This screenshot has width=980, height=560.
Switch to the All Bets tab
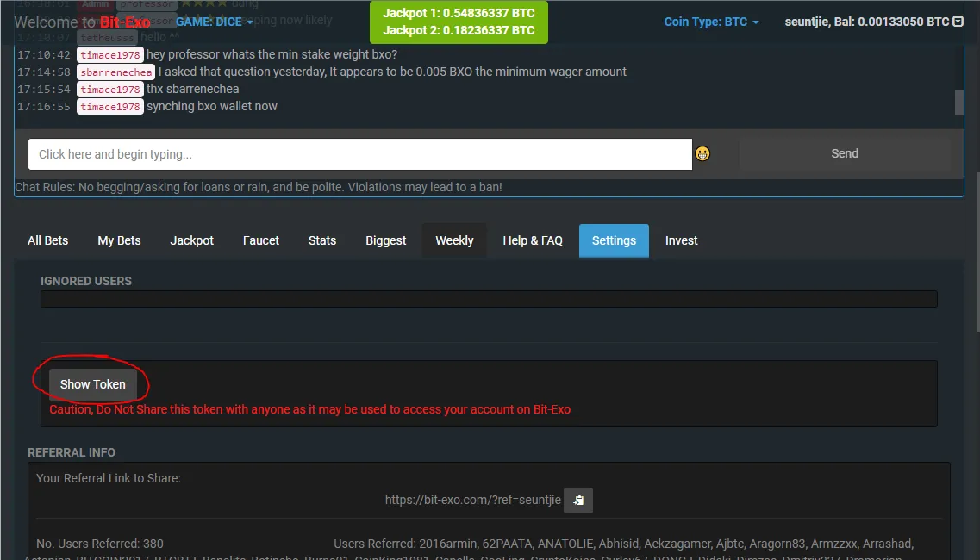click(48, 240)
